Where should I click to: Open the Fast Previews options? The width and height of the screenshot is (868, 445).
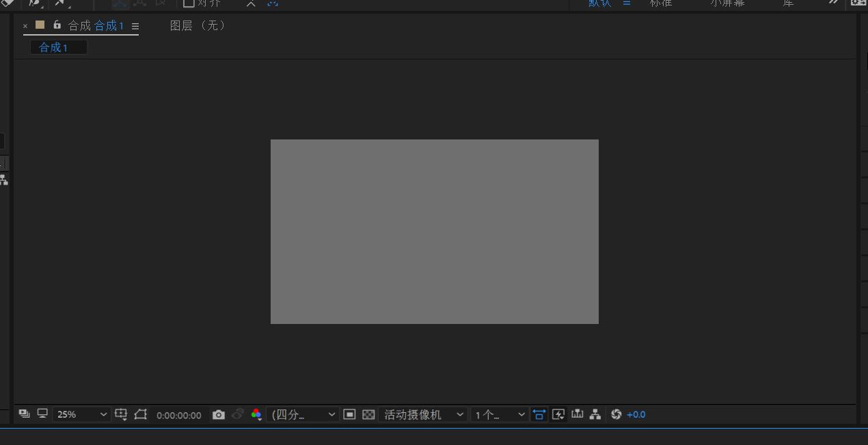[557, 414]
